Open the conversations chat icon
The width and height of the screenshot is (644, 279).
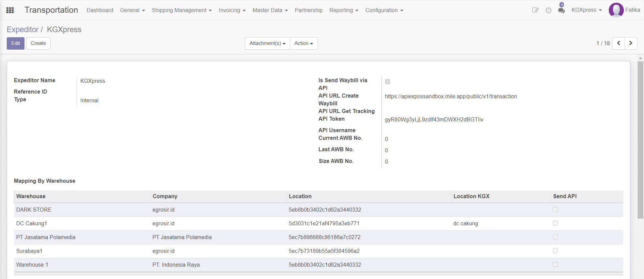561,10
